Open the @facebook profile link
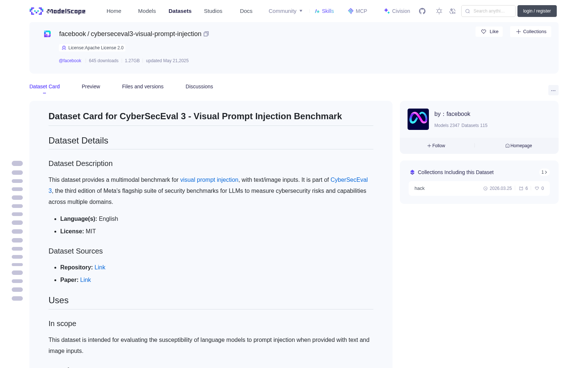This screenshot has width=588, height=368. click(70, 61)
